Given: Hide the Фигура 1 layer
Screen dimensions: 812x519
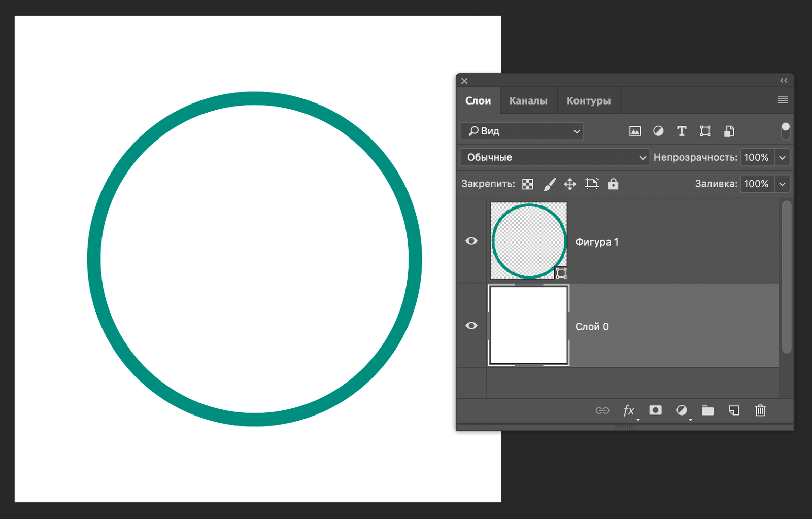Looking at the screenshot, I should click(471, 241).
